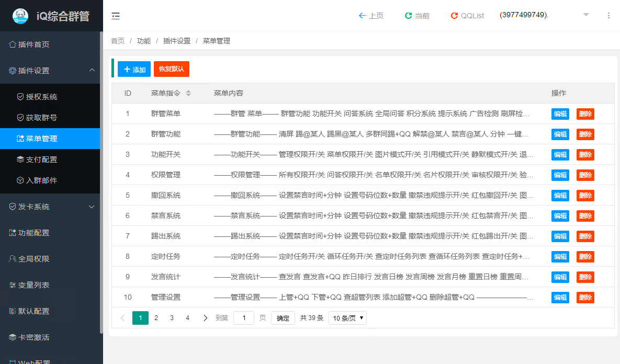Collapse the 插件设置 sidebar section
620x364 pixels.
tap(92, 71)
